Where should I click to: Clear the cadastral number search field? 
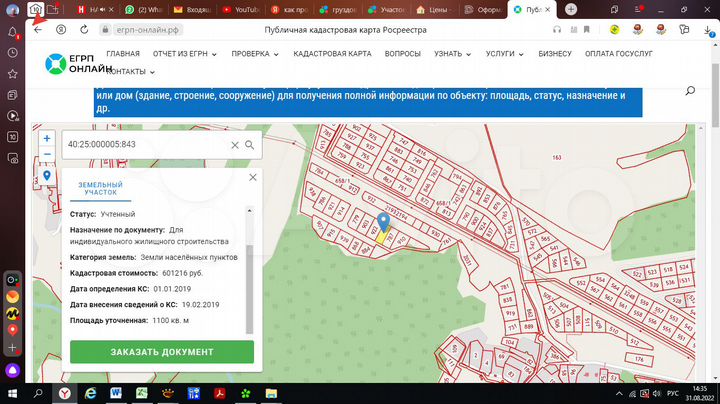click(x=235, y=145)
